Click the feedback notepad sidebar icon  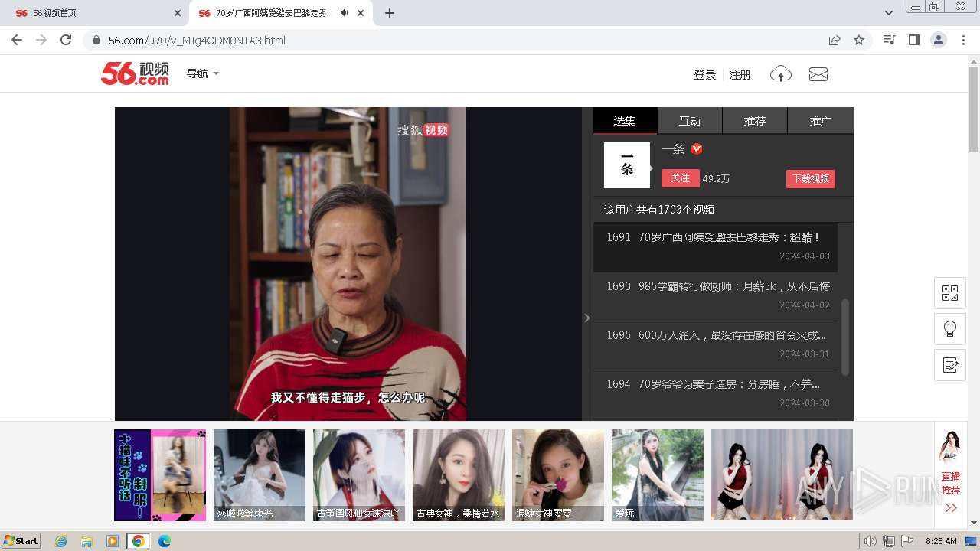click(x=950, y=365)
